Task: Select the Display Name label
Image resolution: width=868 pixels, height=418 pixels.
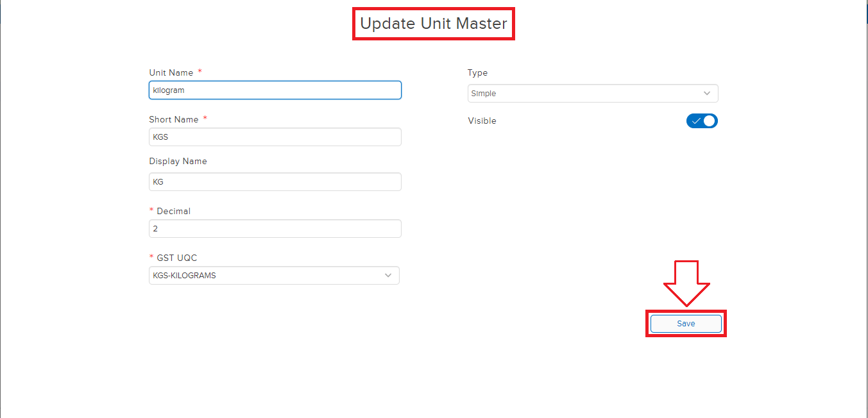Action: [x=178, y=162]
